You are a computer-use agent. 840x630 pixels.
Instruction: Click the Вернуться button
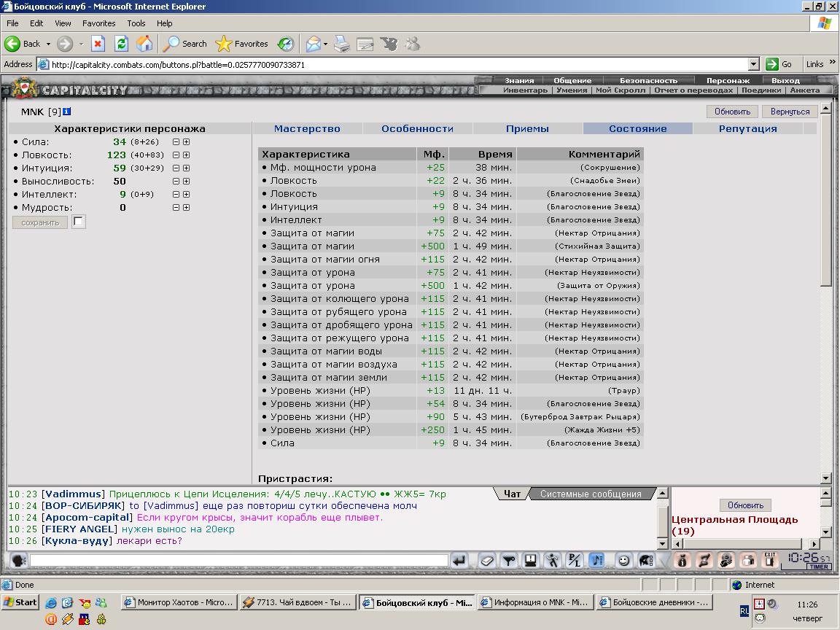[x=790, y=112]
